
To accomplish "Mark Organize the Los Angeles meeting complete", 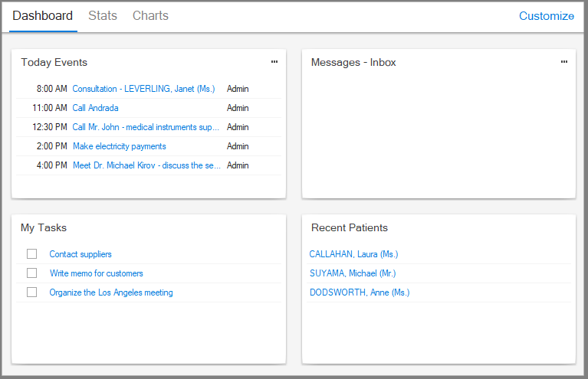I will (32, 292).
